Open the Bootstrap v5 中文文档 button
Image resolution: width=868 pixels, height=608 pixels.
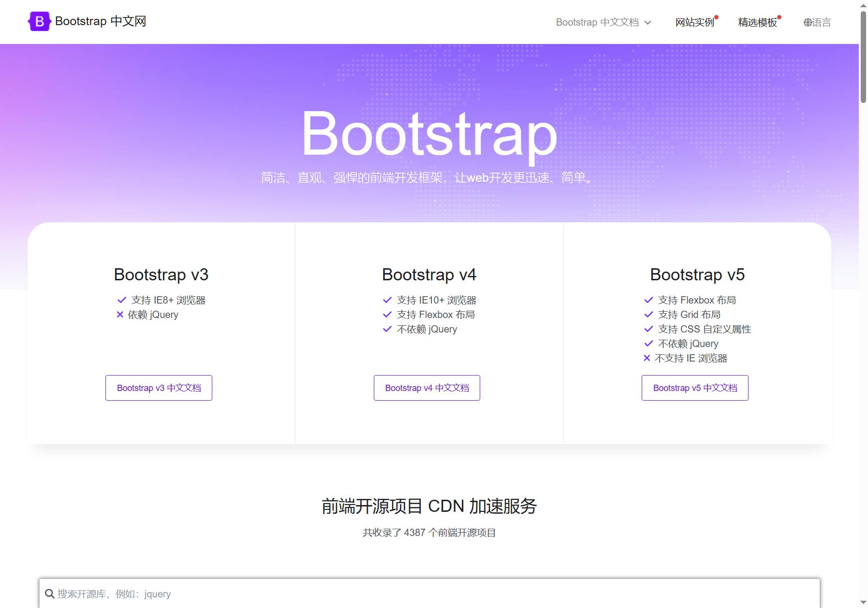click(695, 388)
